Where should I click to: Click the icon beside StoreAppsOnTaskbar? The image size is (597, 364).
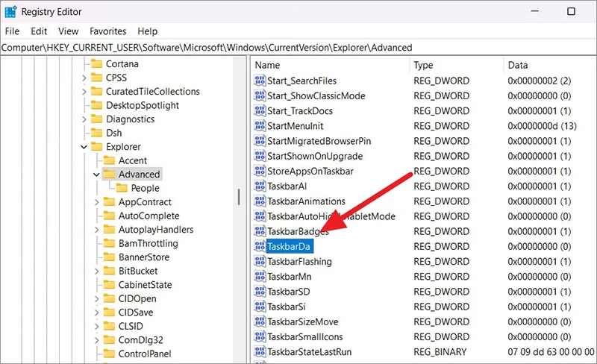(260, 171)
